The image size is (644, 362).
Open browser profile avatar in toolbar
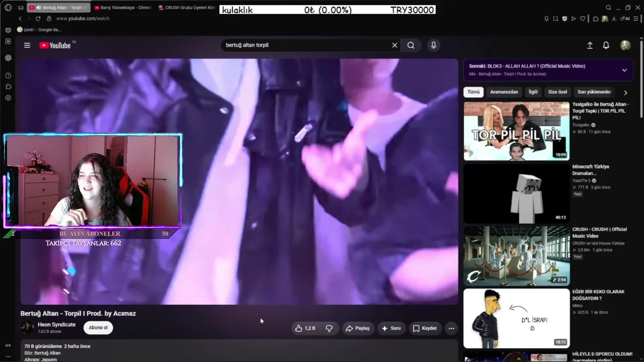pos(605,19)
